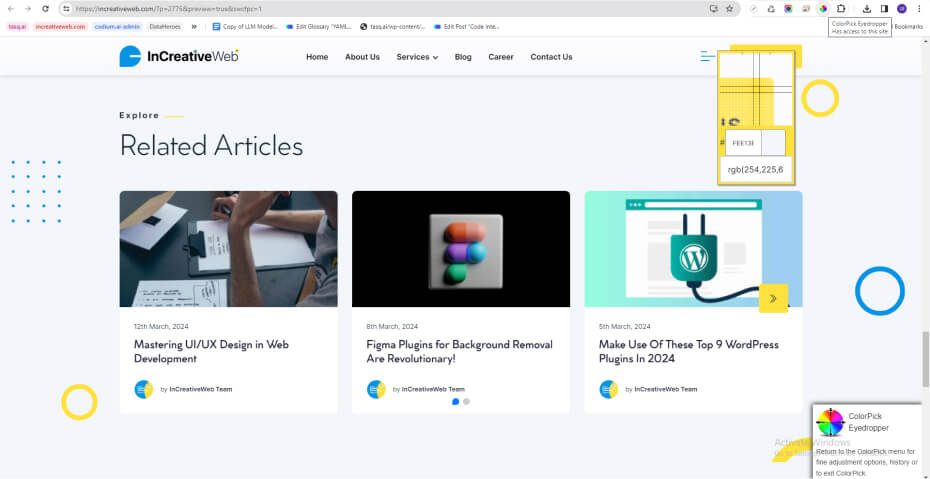Expand the Services dropdown menu

point(417,57)
